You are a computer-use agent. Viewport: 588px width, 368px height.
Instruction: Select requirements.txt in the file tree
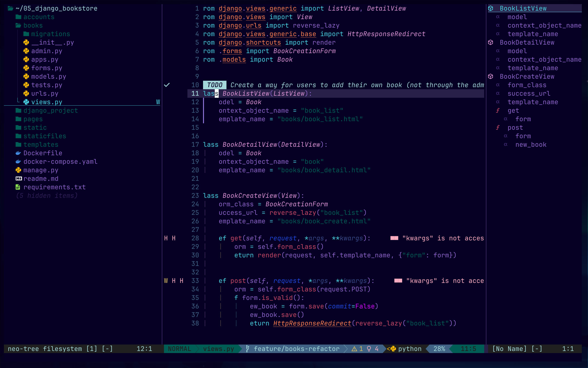[x=54, y=187]
